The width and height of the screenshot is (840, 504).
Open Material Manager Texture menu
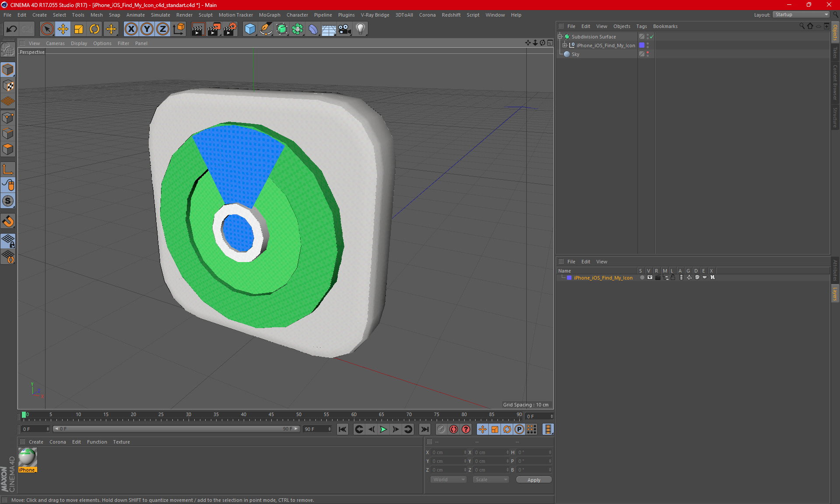point(121,442)
